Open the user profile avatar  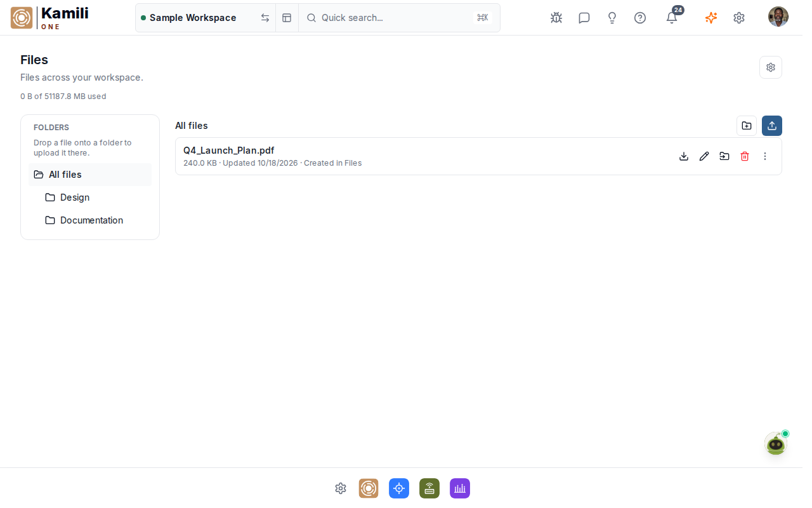point(778,17)
